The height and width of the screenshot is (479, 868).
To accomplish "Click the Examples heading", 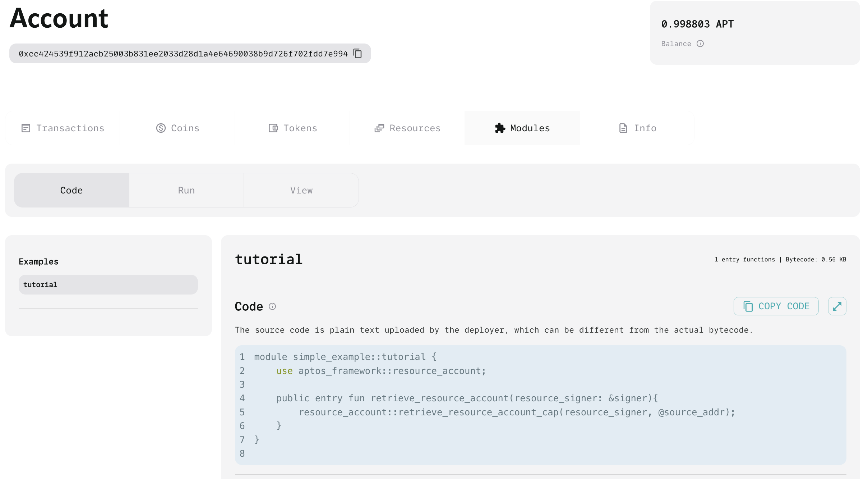I will [x=38, y=261].
